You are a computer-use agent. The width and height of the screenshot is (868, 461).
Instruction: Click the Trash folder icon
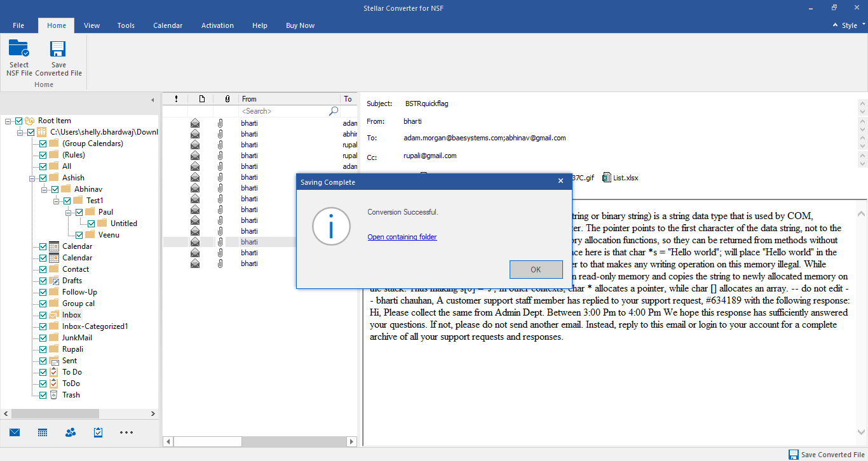pos(54,395)
